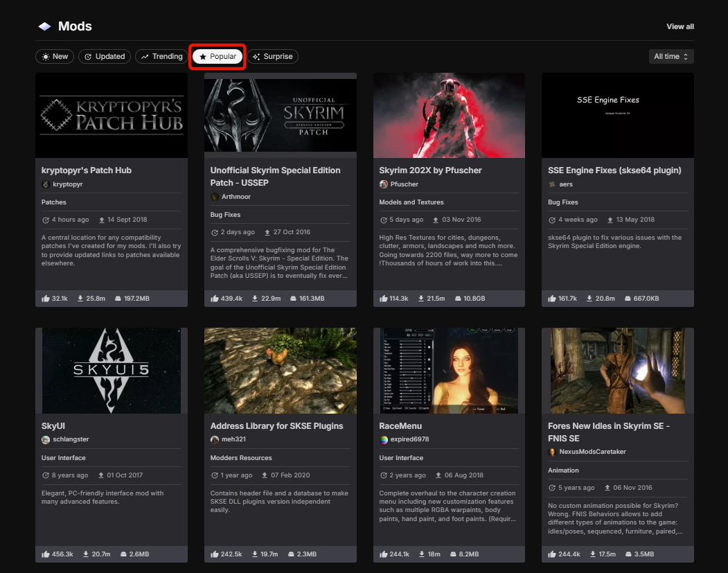Open the RaceMenu mod title link
This screenshot has height=573, width=728.
(x=400, y=426)
